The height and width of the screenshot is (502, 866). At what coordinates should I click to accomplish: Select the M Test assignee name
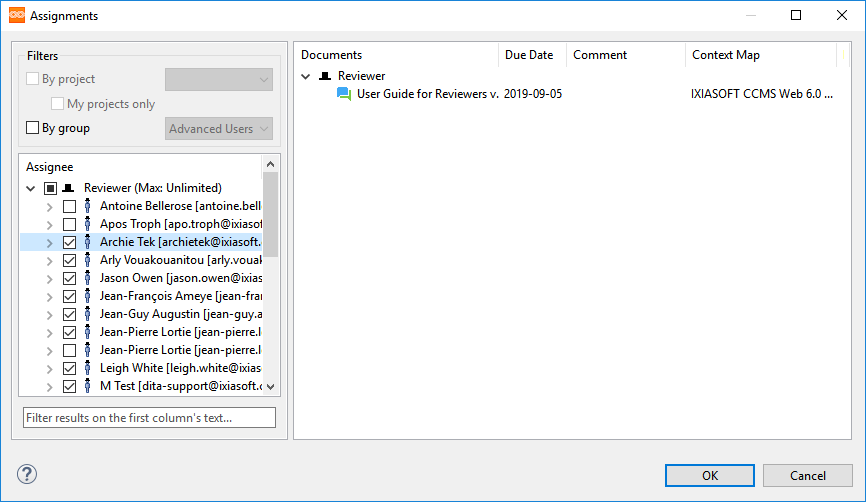click(181, 386)
